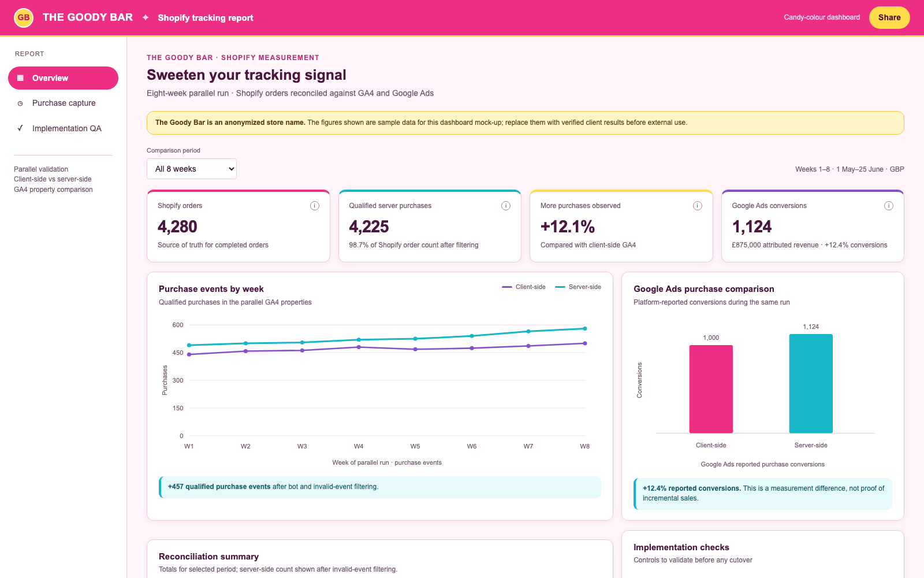Click the Share button
Image resolution: width=924 pixels, height=578 pixels.
889,17
